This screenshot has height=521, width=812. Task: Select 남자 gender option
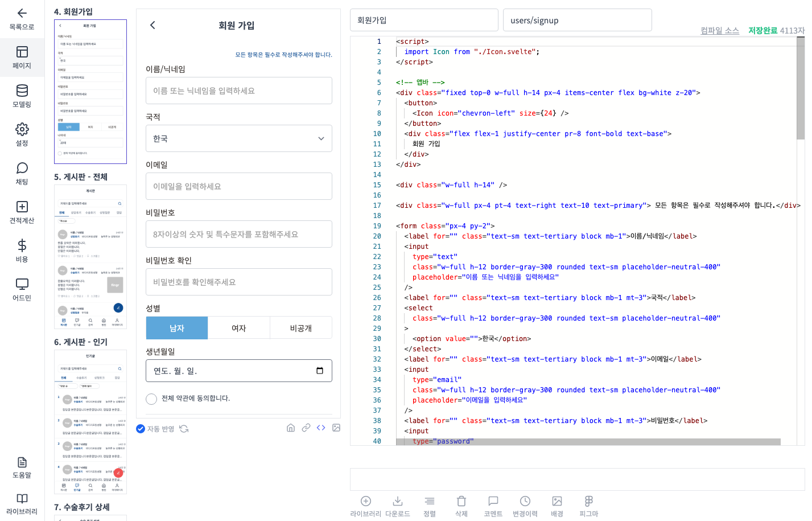click(x=177, y=328)
